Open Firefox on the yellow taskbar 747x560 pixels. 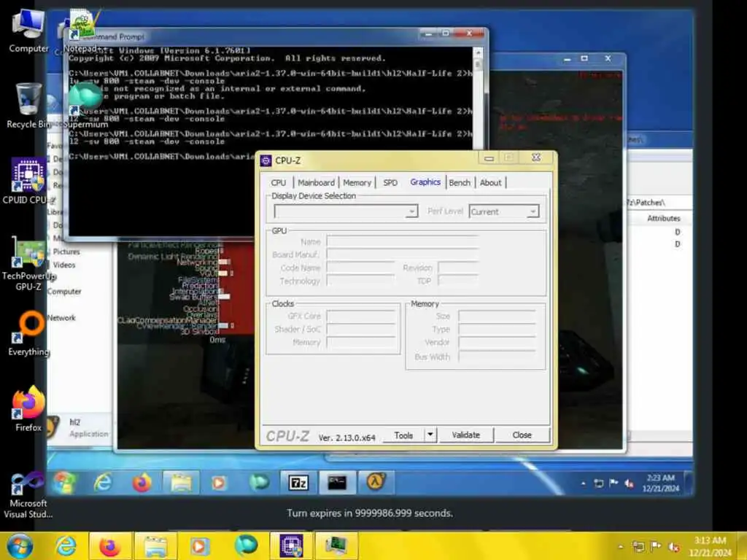[110, 546]
